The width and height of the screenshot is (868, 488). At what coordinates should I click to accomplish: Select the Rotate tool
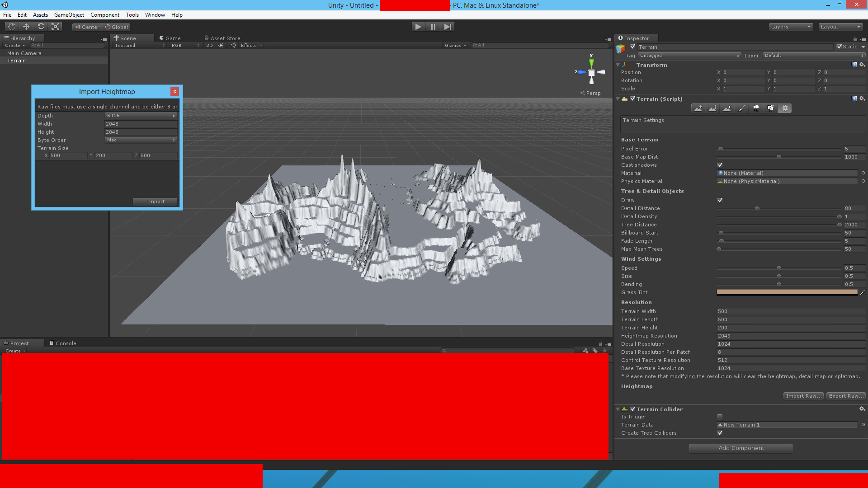41,27
